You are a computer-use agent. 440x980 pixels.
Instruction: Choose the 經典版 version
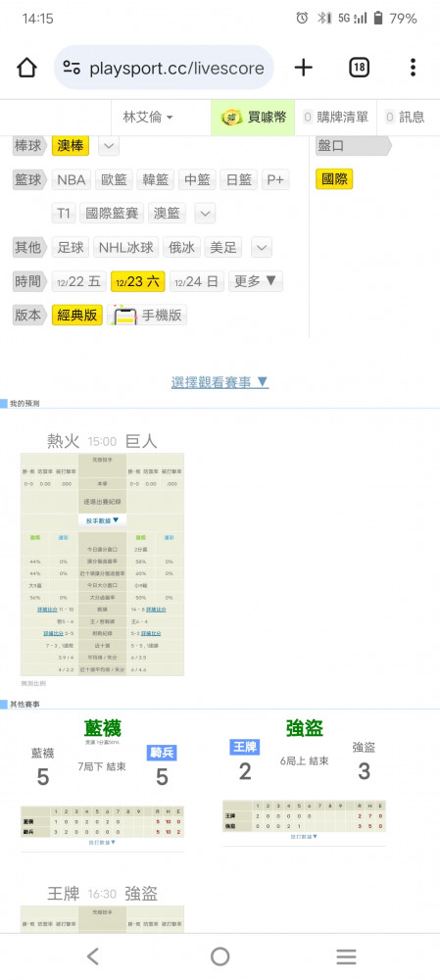[76, 315]
